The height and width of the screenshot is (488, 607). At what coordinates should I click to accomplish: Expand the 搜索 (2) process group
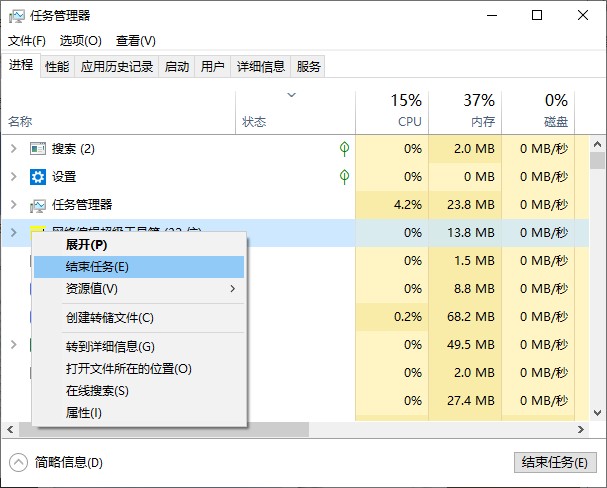(14, 149)
